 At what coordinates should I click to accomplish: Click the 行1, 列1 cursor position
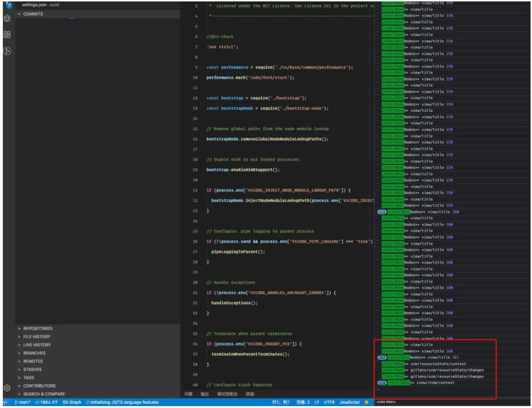point(281,402)
